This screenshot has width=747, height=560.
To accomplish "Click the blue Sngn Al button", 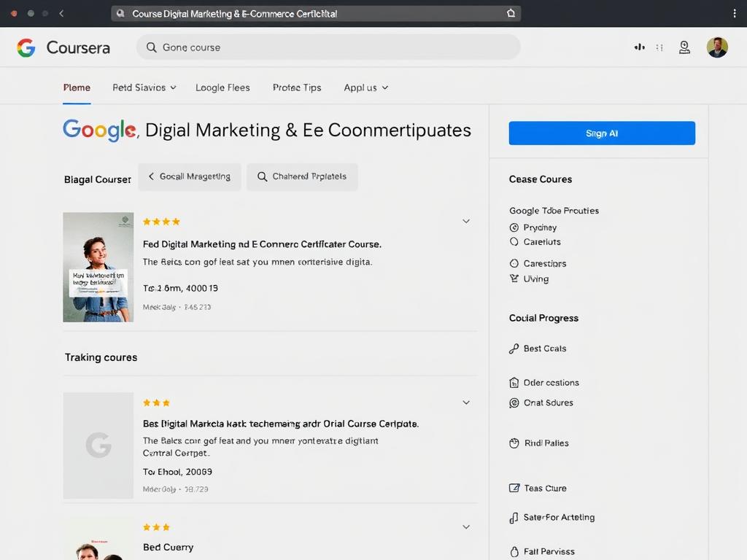I will point(602,133).
